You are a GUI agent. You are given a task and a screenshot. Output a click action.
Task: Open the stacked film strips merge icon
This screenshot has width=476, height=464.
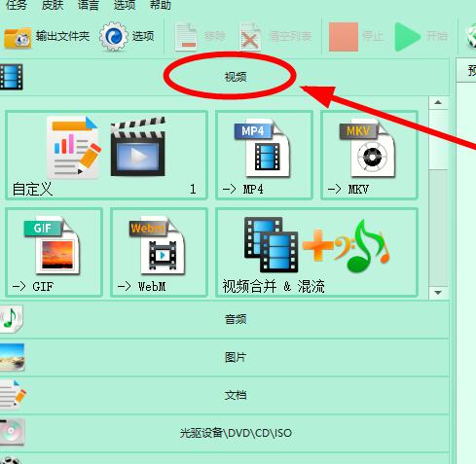pos(272,244)
